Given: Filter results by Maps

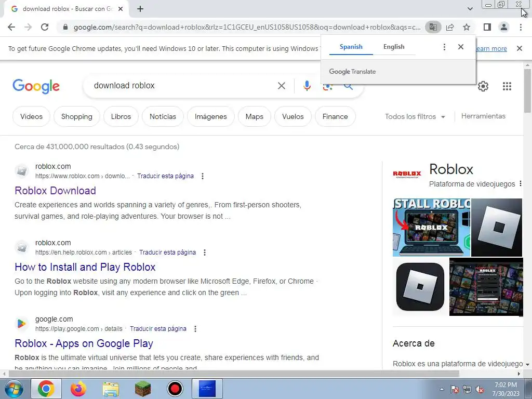Looking at the screenshot, I should click(255, 116).
